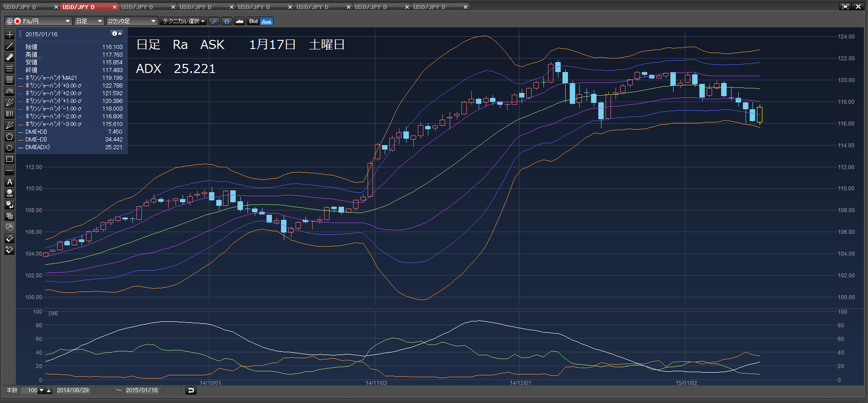
Task: Click the 15/01/02 date label on axis
Action: point(686,383)
